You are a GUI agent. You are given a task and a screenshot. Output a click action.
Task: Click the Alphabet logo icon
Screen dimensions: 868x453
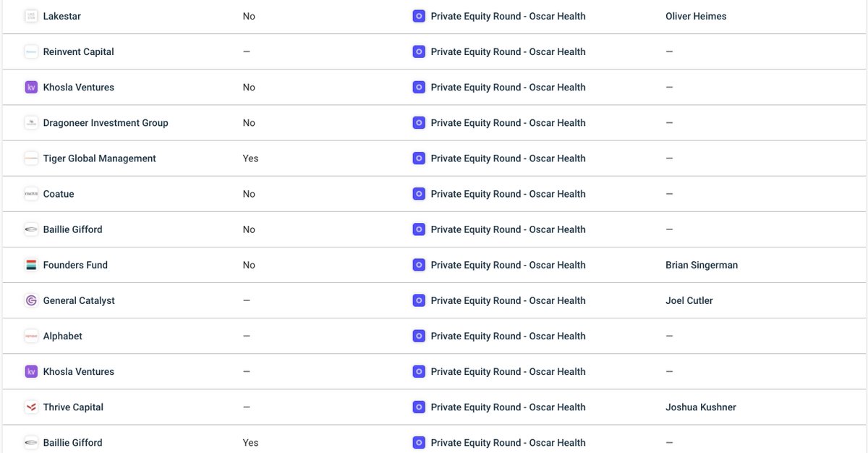coord(31,336)
